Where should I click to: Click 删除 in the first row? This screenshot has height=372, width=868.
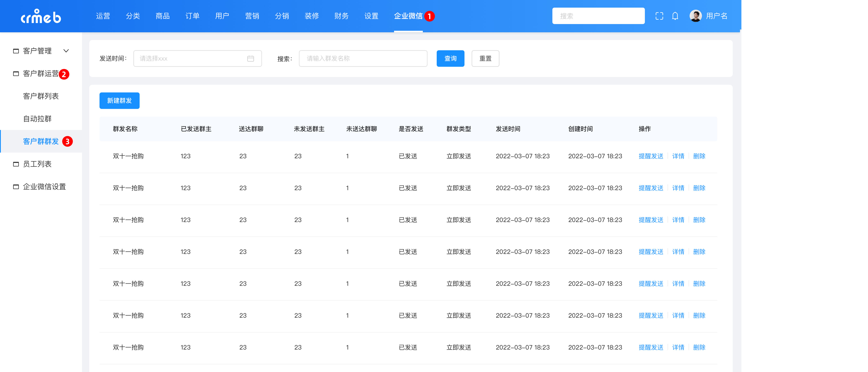tap(699, 156)
